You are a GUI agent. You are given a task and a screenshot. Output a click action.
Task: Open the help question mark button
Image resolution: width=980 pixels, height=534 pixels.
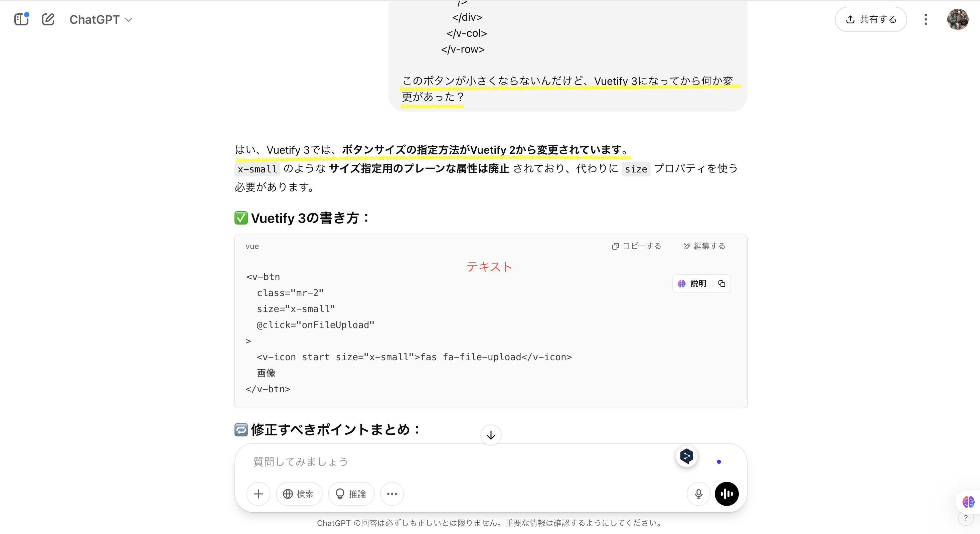coord(966,518)
